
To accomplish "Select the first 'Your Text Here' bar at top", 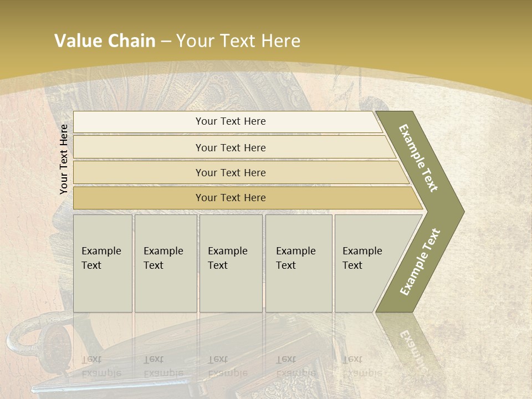I will tap(228, 122).
